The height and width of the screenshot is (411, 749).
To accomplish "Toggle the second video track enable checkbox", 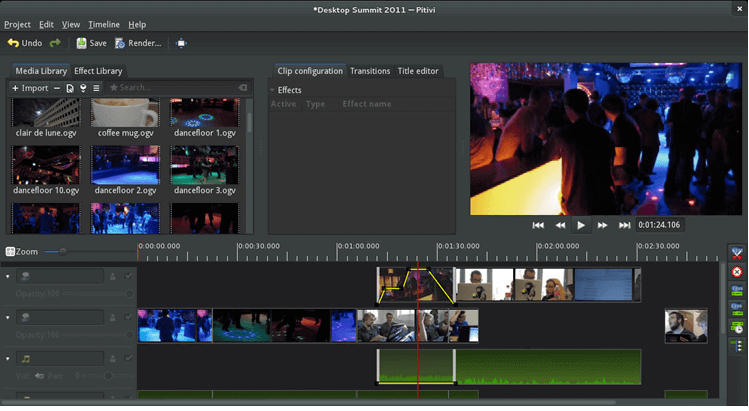I will click(x=128, y=317).
